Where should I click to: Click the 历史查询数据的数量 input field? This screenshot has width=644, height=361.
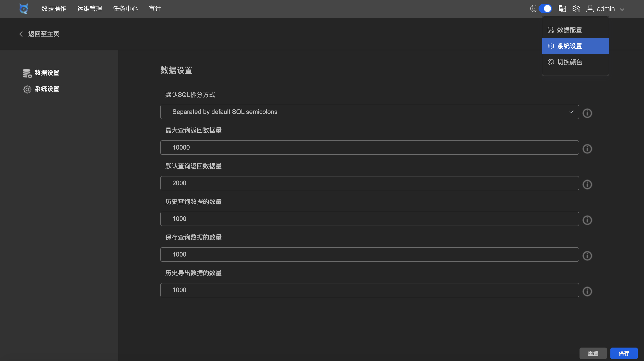tap(369, 219)
